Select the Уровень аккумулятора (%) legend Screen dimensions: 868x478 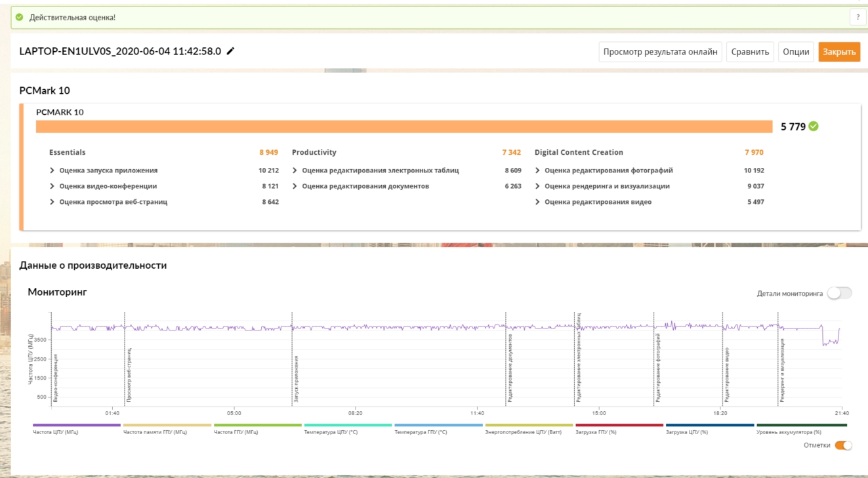coord(802,429)
